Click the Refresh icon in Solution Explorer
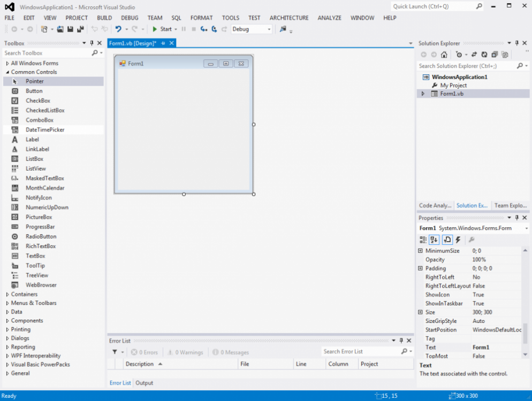The image size is (532, 401). click(484, 55)
